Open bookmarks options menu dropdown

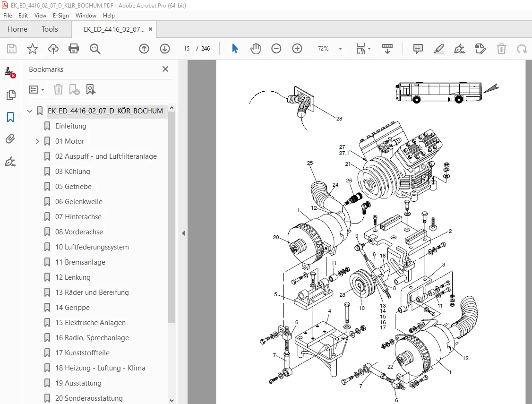(37, 90)
